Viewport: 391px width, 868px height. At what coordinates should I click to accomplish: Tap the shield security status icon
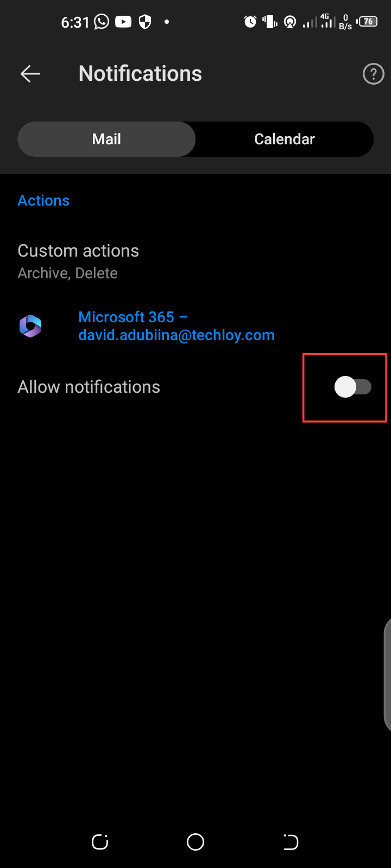coord(145,22)
